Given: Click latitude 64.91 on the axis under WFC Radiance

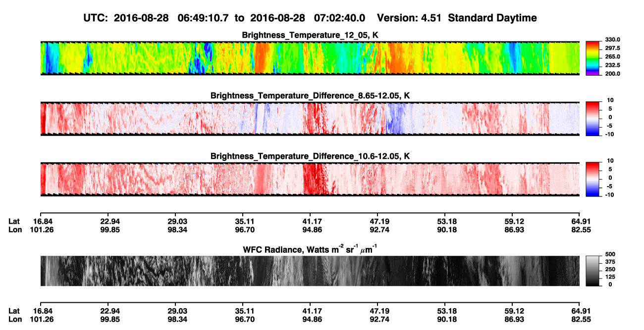Looking at the screenshot, I should 580,311.
